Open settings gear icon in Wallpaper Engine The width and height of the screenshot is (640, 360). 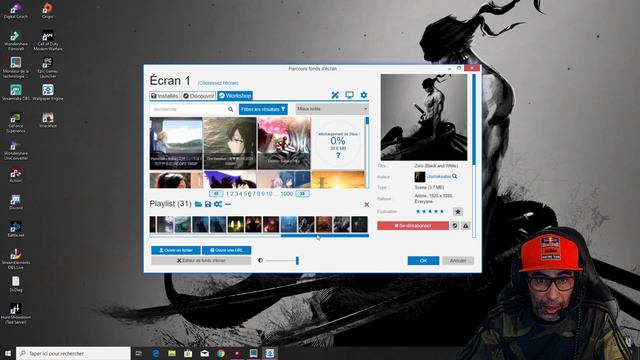364,95
